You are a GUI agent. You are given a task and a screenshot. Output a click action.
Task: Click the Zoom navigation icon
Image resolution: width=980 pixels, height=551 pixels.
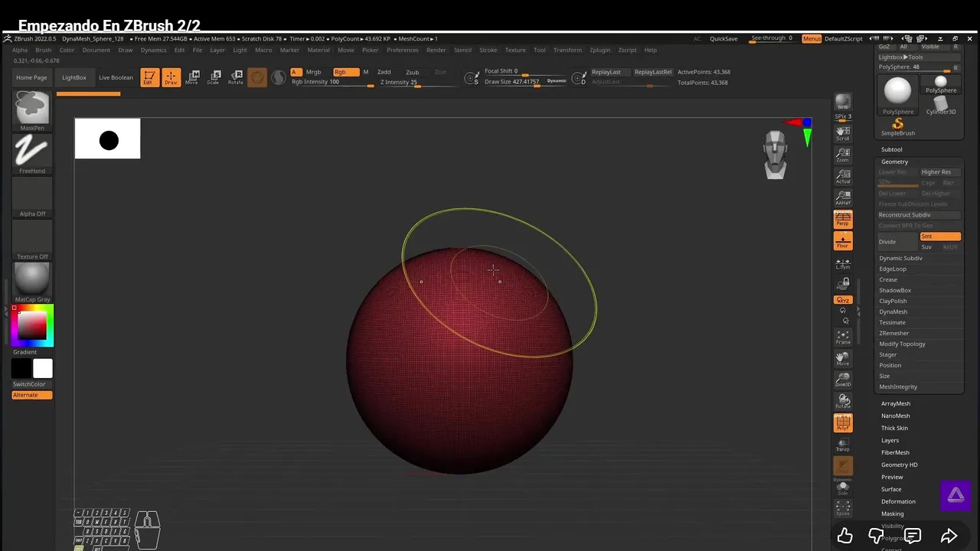843,155
